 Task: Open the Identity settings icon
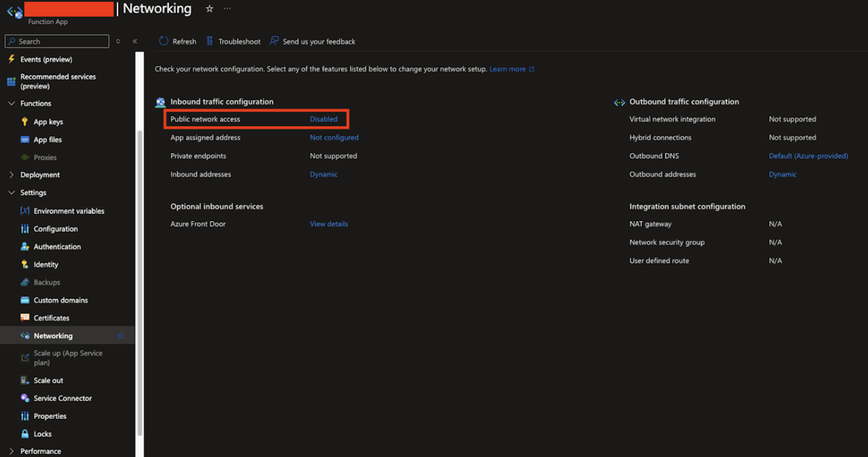coord(25,264)
